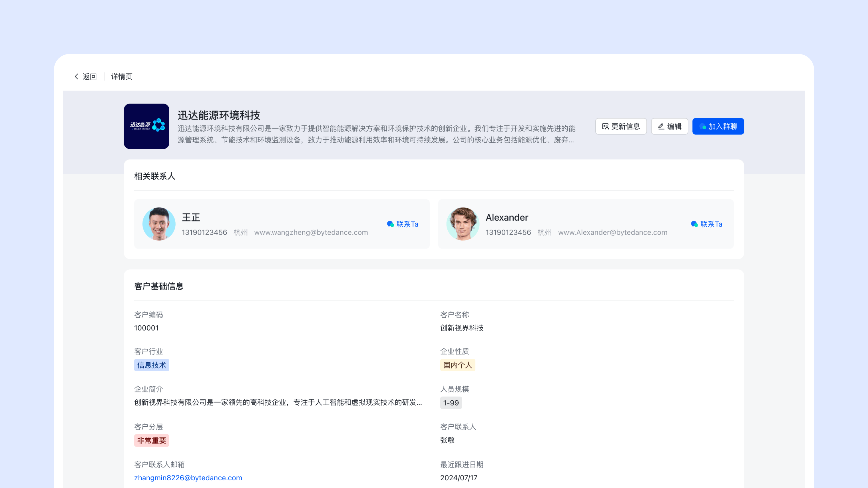Select the name 王正
Screen dimensions: 868x488
click(x=191, y=217)
